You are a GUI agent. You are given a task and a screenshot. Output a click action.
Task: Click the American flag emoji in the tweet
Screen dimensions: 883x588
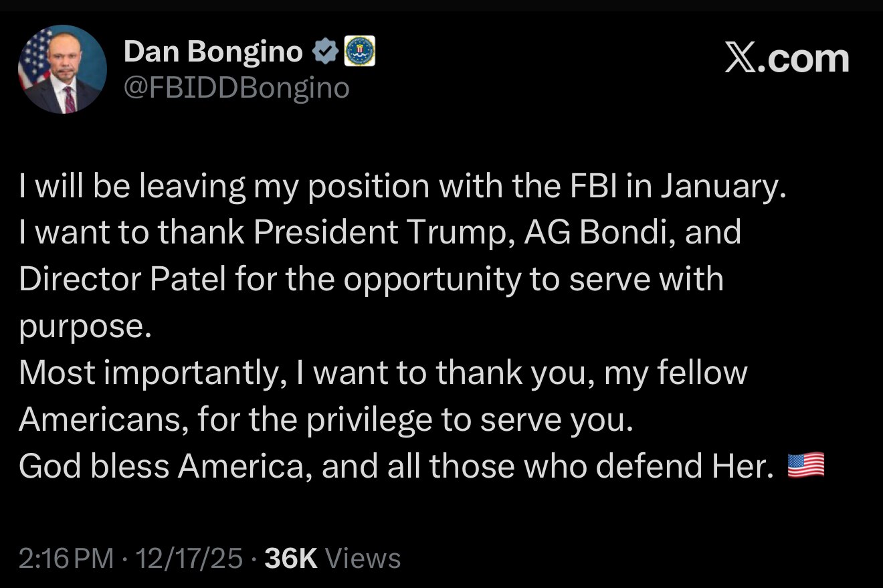[x=807, y=465]
